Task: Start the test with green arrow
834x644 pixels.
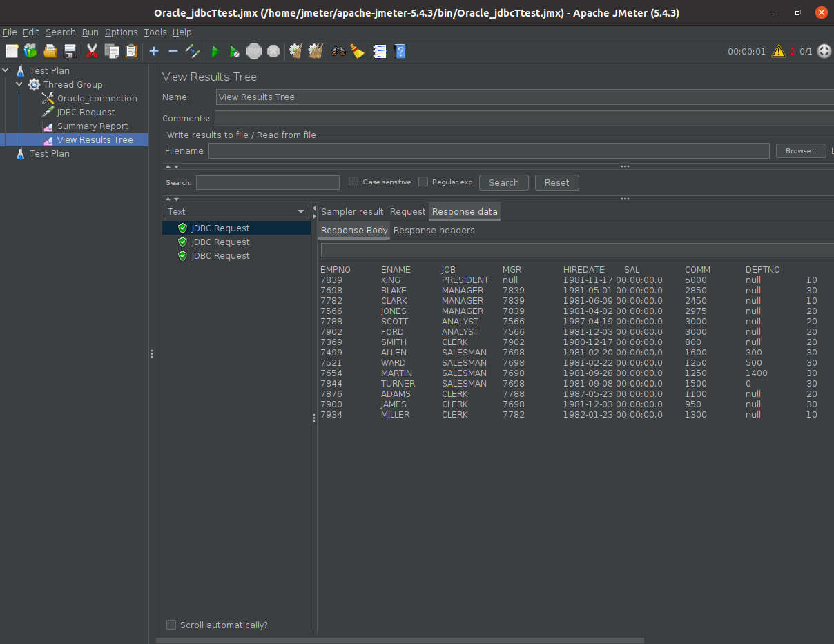Action: tap(215, 51)
